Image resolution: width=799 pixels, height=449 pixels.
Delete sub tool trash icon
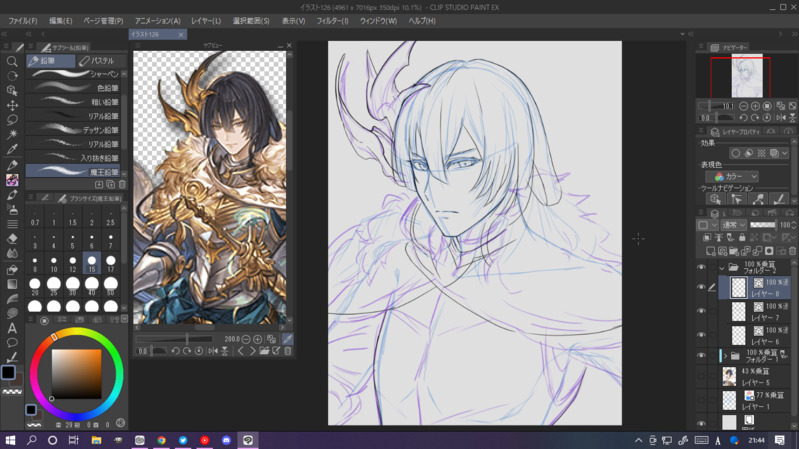coord(122,184)
